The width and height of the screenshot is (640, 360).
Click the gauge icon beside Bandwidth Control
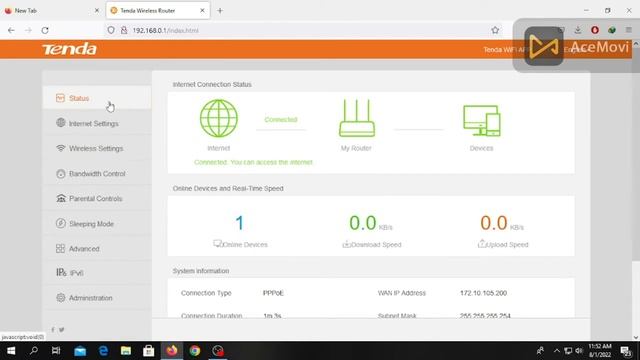pyautogui.click(x=60, y=173)
